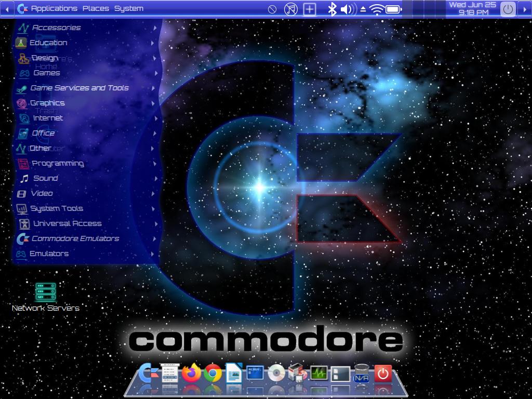Click the circle-slash indicator in panel
This screenshot has height=399, width=532.
272,9
